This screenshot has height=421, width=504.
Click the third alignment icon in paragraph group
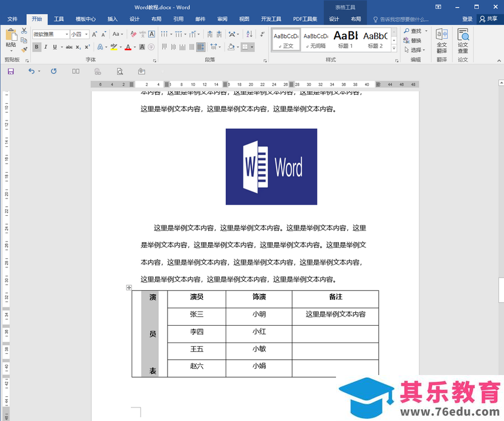click(182, 47)
